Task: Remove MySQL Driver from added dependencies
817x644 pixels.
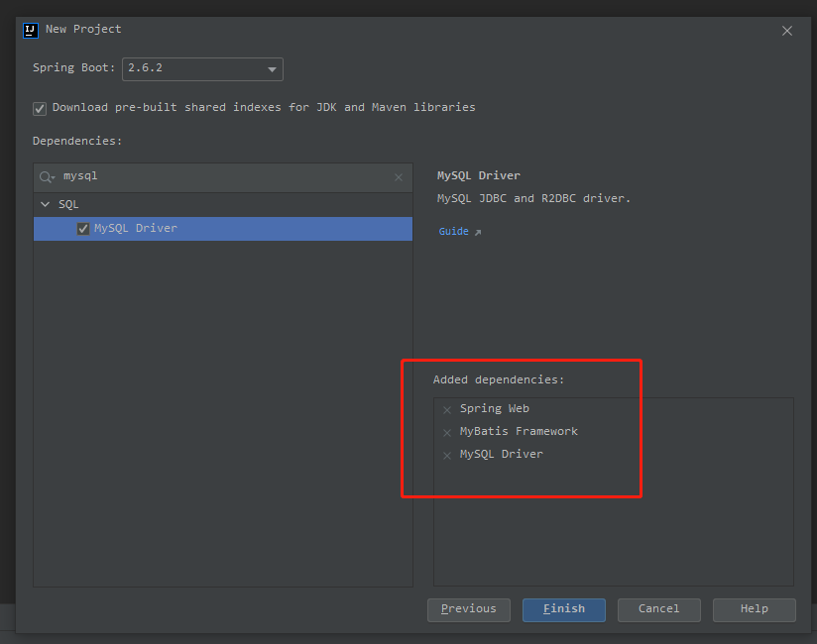Action: [x=446, y=456]
